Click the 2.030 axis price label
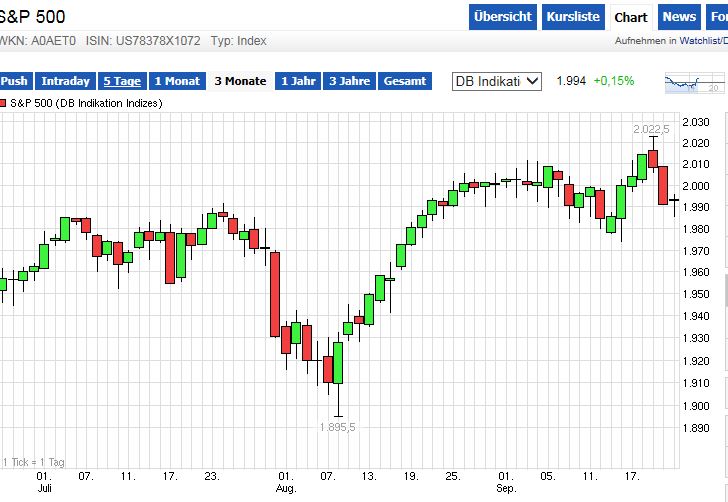This screenshot has height=502, width=728. point(696,122)
